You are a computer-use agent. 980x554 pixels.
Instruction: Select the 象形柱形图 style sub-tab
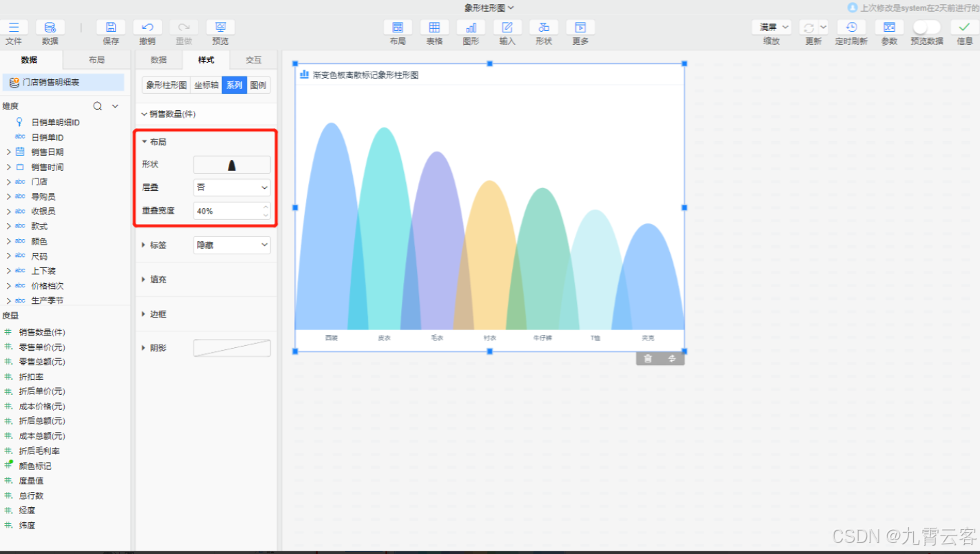[166, 85]
